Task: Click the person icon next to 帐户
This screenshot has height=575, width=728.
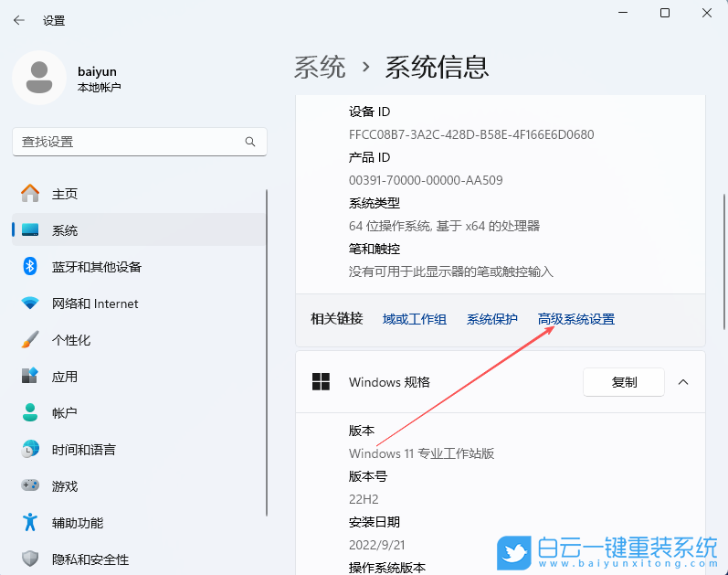Action: [x=30, y=412]
